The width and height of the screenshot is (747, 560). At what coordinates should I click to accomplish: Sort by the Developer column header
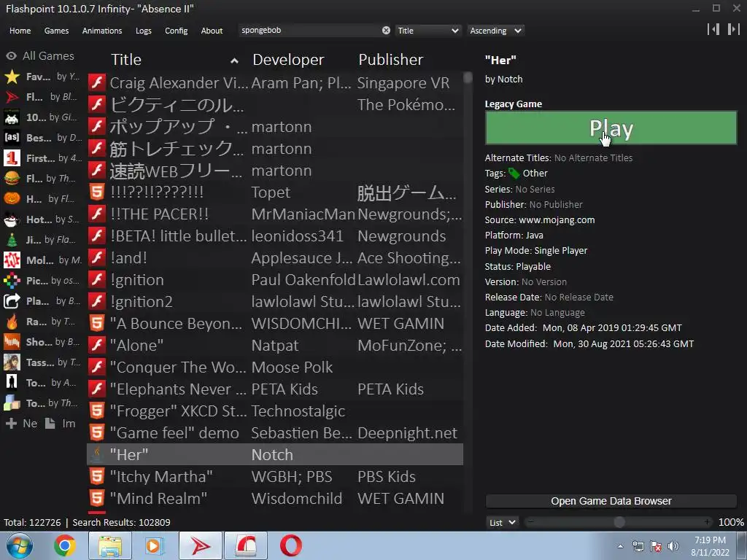(288, 60)
